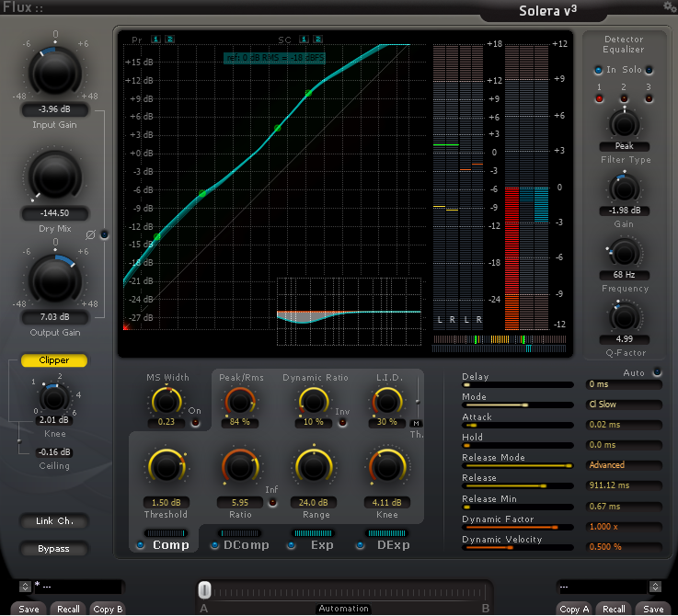Select Pr display channel 2
The image size is (678, 616).
pyautogui.click(x=170, y=40)
